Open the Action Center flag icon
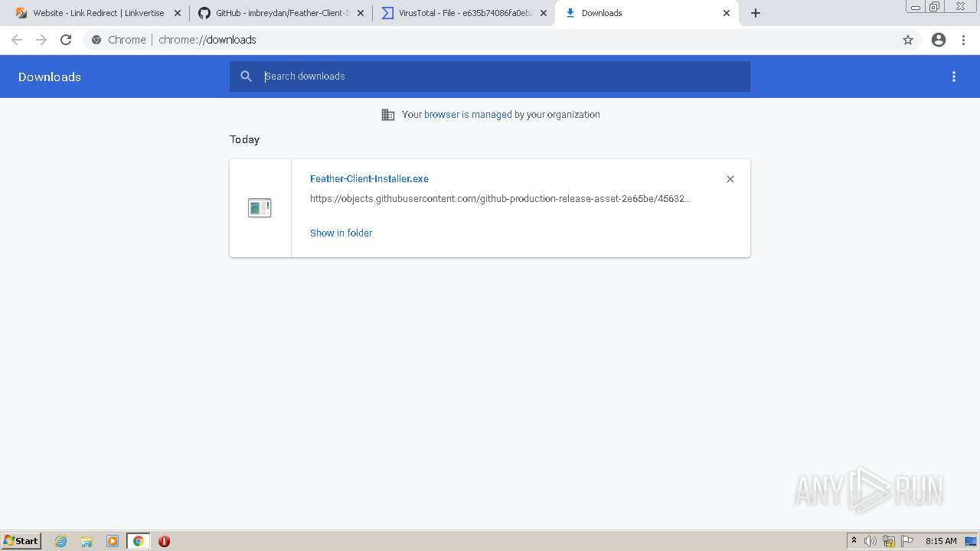Viewport: 980px width, 551px height. coord(907,541)
